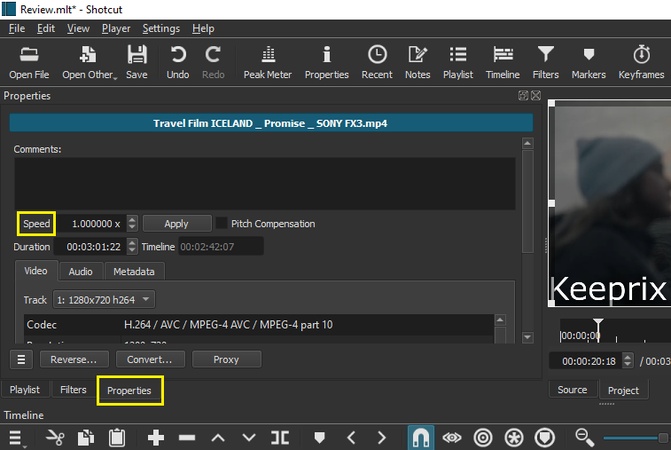Click the Apply speed button
Viewport: 671px width, 450px height.
(x=176, y=223)
